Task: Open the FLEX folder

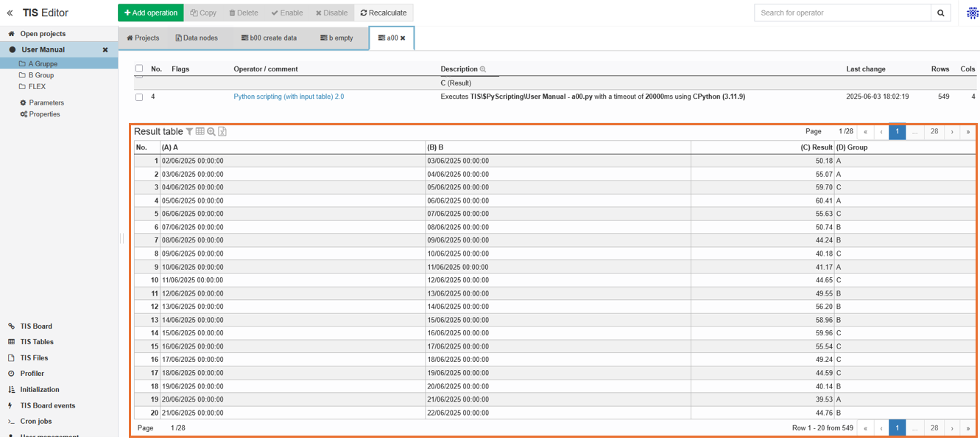Action: tap(37, 86)
